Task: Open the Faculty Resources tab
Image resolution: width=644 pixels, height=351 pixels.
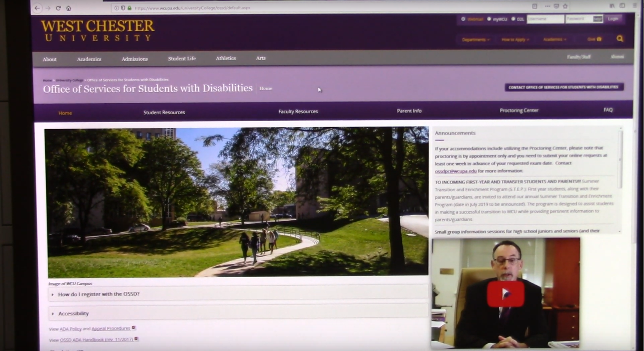Action: [x=298, y=112]
